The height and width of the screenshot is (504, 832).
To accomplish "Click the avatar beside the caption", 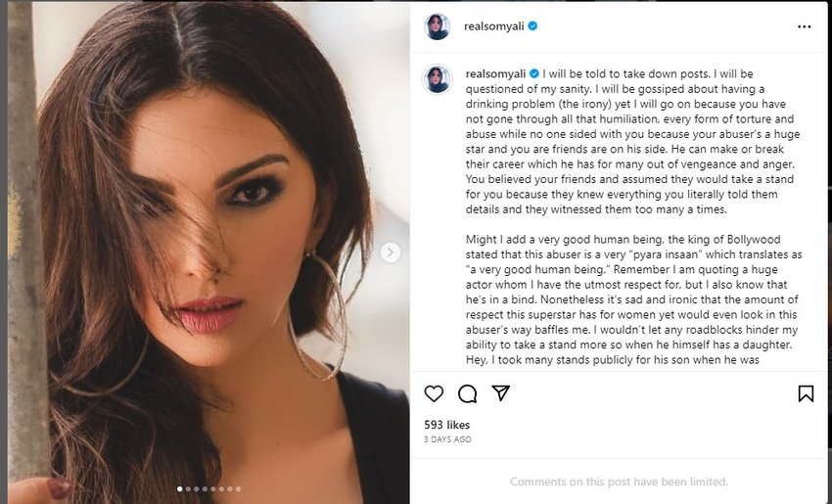I will [437, 79].
